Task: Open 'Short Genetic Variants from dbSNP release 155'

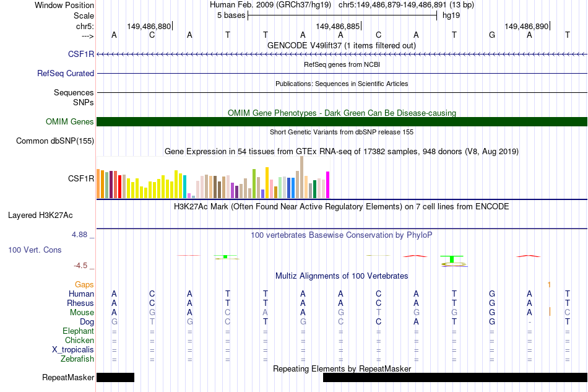Action: (x=342, y=132)
